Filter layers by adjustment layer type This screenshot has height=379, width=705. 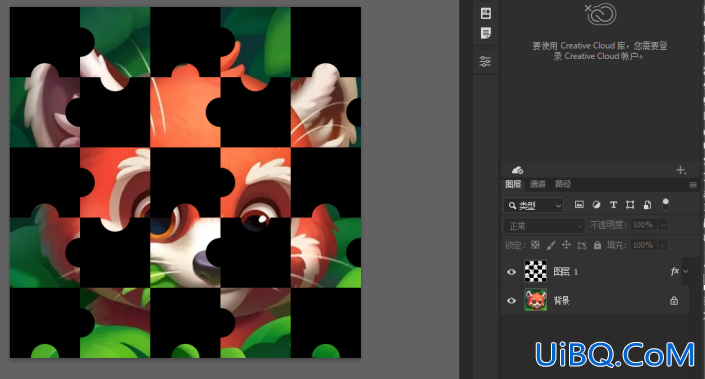596,205
